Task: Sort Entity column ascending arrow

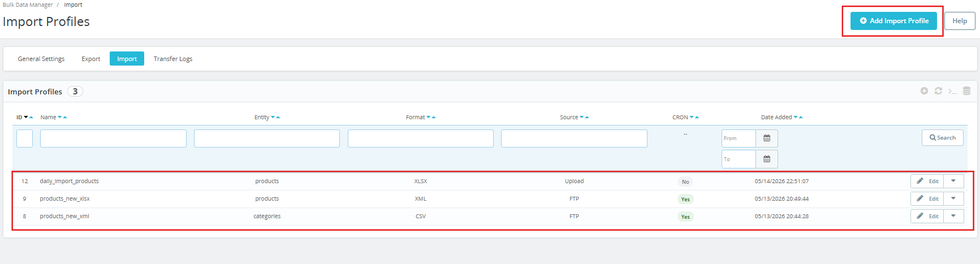Action: [x=278, y=118]
